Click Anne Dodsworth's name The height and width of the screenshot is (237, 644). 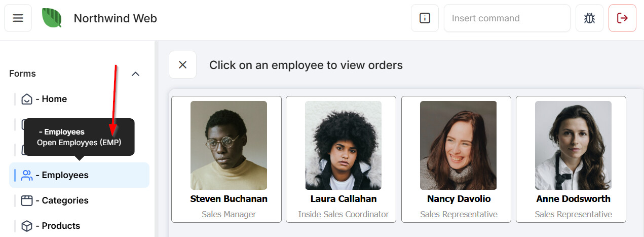[x=573, y=199]
